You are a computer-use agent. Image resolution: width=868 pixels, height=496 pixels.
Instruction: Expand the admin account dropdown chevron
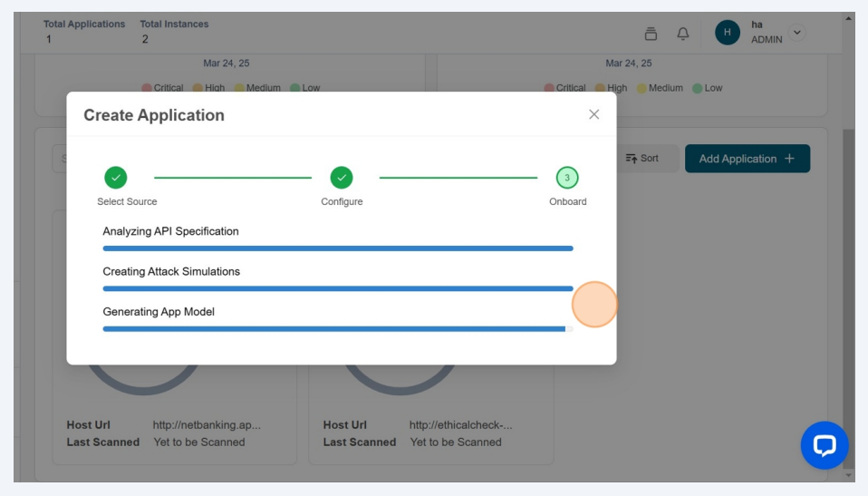coord(797,33)
